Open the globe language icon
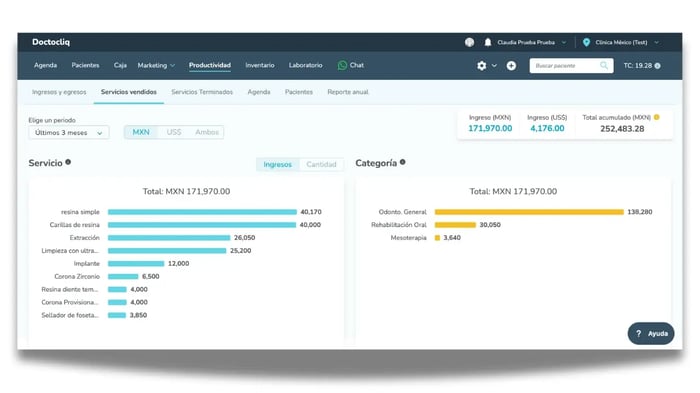The width and height of the screenshot is (700, 393). [x=469, y=42]
